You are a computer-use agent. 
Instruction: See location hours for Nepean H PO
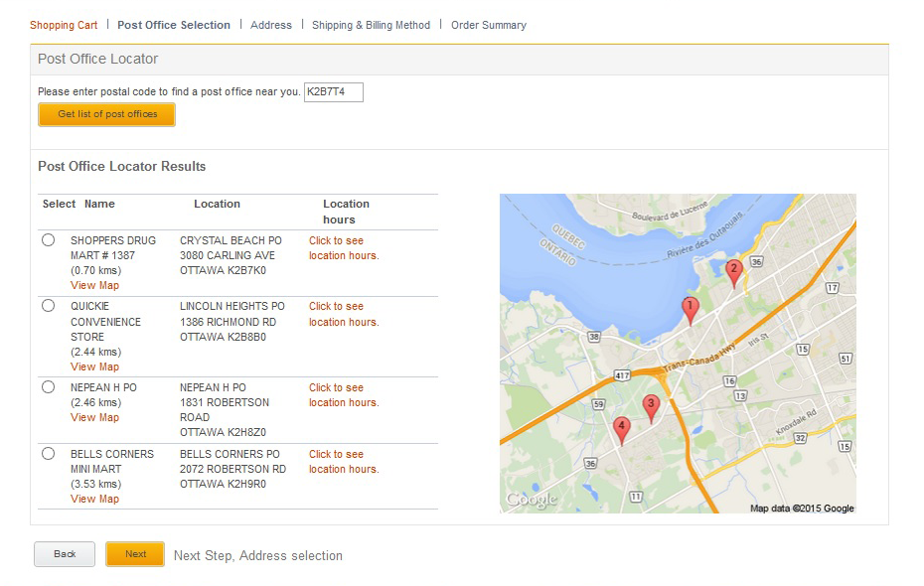[344, 395]
